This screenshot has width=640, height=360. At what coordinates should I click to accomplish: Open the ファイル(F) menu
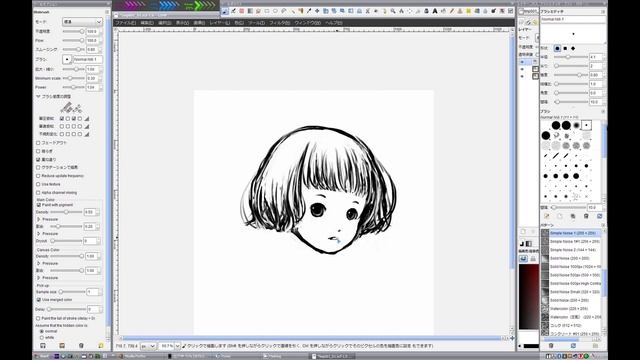click(x=125, y=23)
